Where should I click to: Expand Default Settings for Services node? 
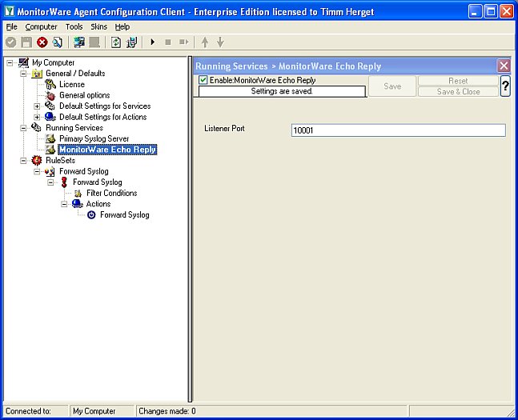pyautogui.click(x=37, y=106)
